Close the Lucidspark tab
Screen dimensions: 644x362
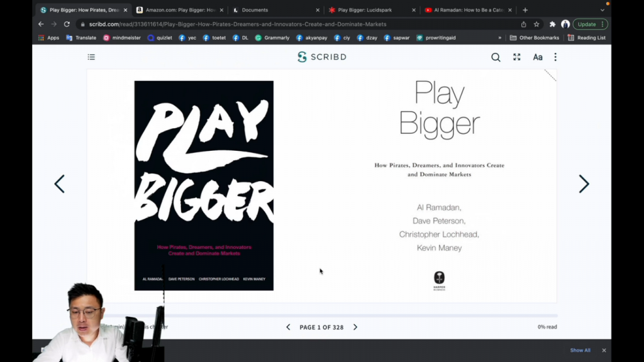(x=414, y=10)
